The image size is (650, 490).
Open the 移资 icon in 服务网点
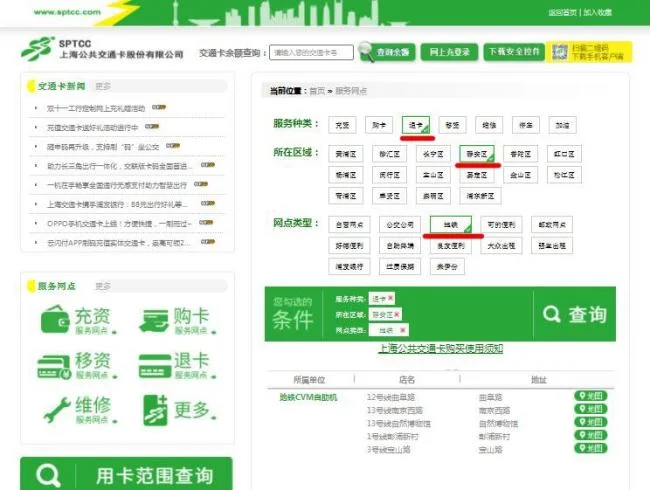coord(54,366)
